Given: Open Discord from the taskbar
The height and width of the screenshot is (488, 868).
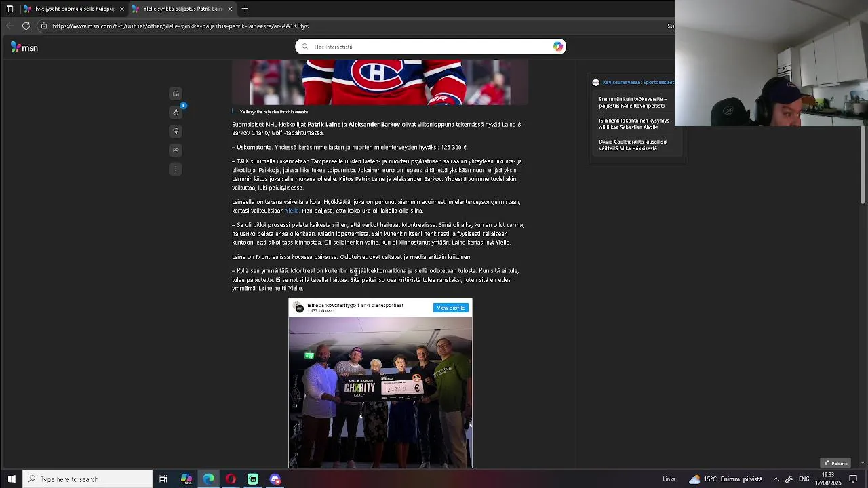Looking at the screenshot, I should [275, 479].
